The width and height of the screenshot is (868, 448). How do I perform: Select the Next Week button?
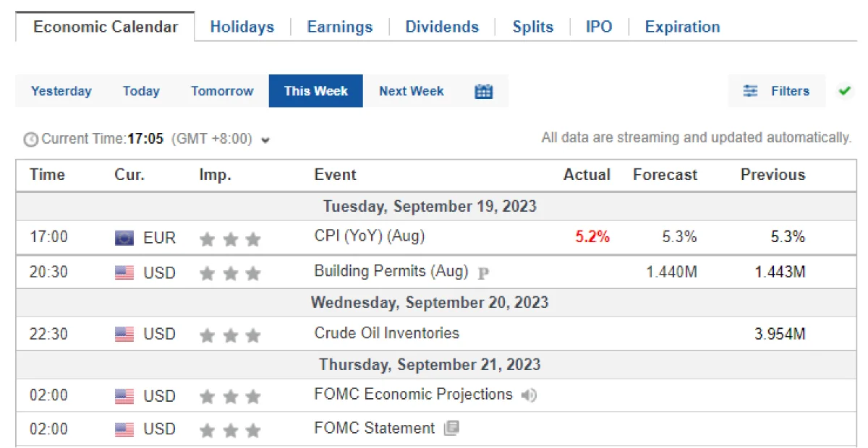click(x=411, y=91)
